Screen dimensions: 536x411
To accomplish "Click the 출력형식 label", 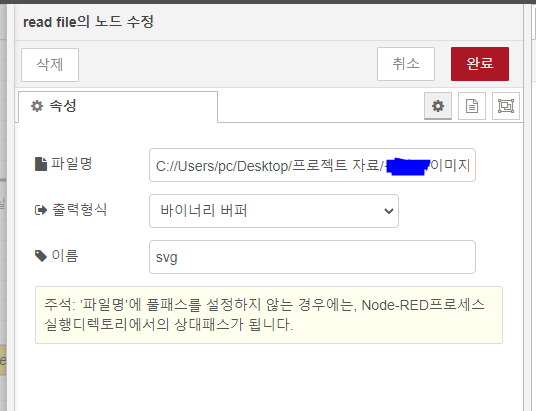I will 79,210.
